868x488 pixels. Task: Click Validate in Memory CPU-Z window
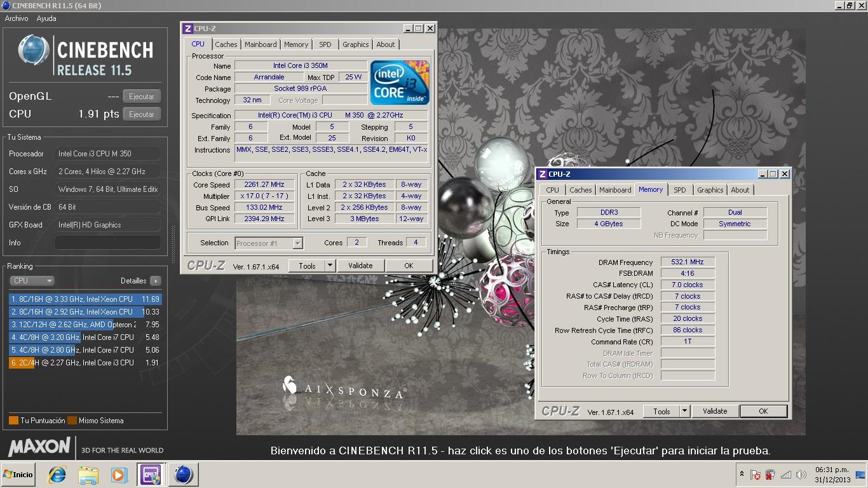point(715,411)
